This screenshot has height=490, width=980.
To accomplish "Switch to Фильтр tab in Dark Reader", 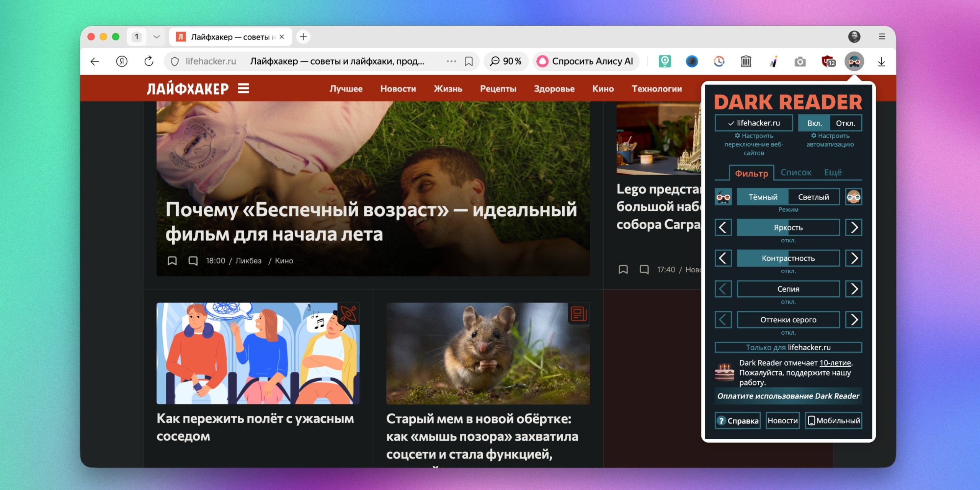I will tap(751, 173).
